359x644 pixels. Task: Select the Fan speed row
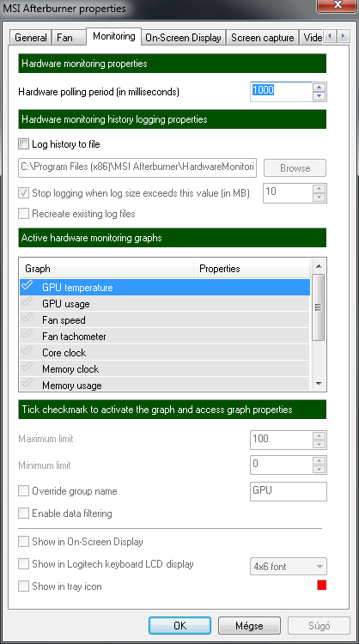click(165, 320)
